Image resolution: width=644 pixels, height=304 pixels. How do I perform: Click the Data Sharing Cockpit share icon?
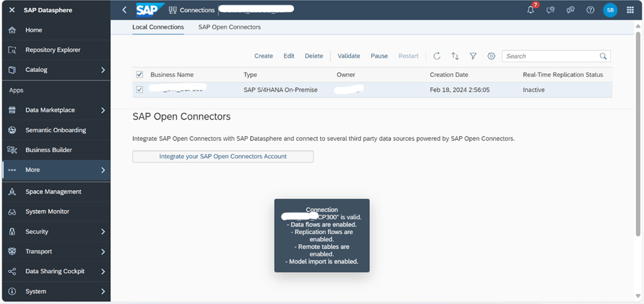[13, 272]
